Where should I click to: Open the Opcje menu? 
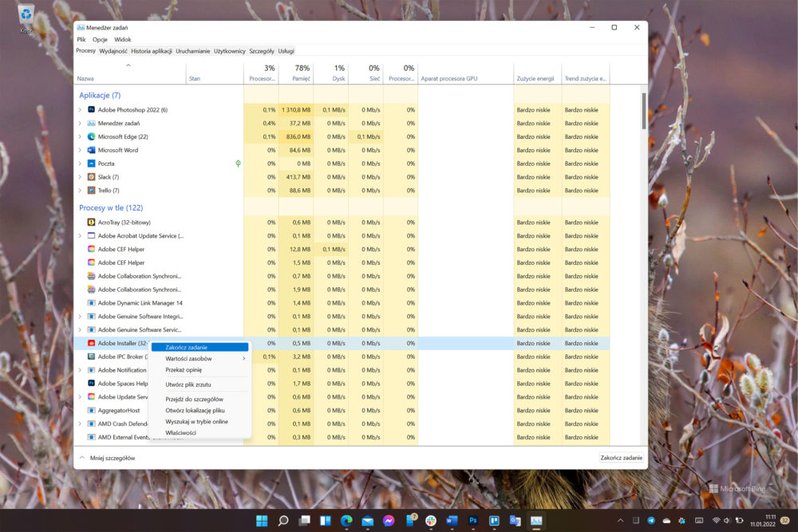(x=100, y=40)
